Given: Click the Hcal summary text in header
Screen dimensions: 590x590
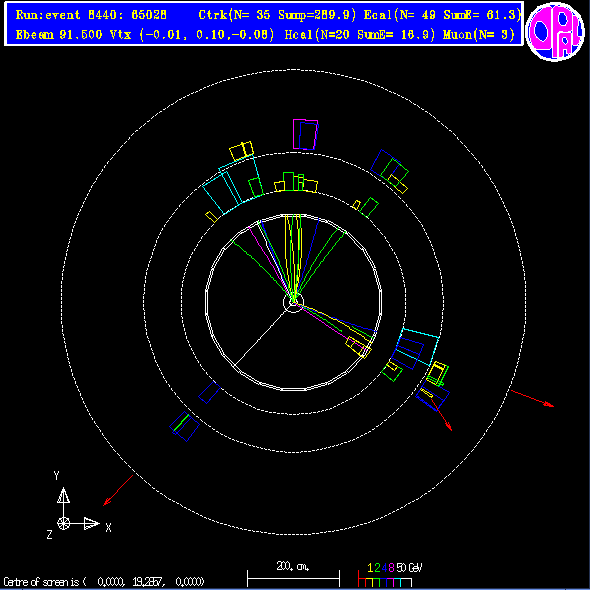Looking at the screenshot, I should (360, 35).
